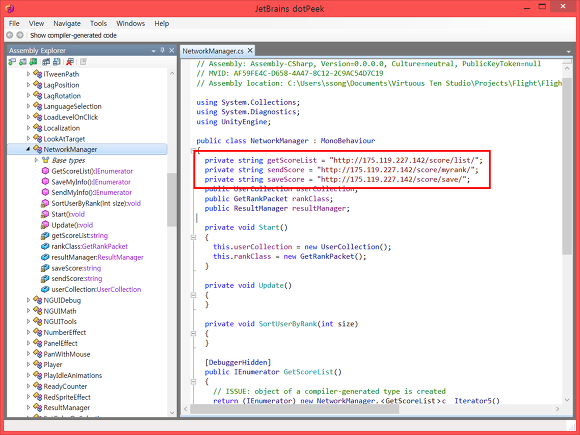Open the Help menu

[162, 23]
